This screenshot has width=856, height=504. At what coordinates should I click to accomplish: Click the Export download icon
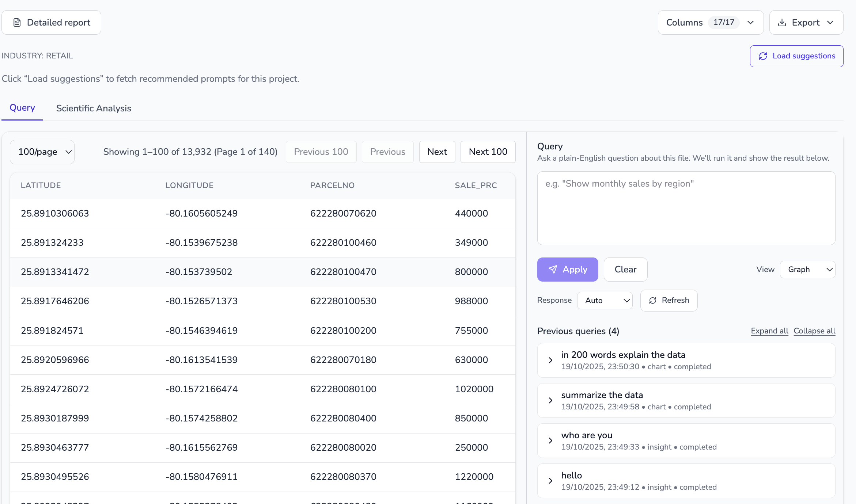tap(782, 23)
